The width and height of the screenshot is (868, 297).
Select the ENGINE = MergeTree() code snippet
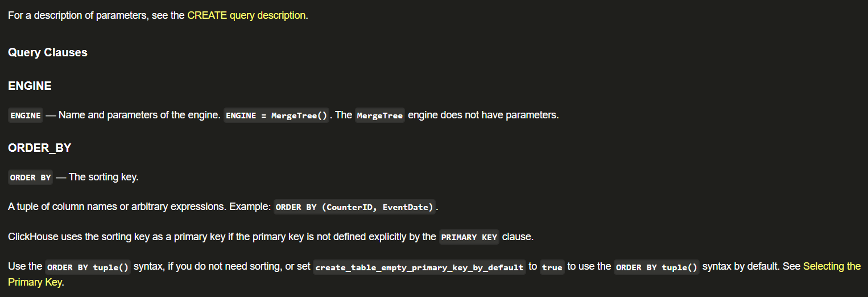tap(276, 115)
